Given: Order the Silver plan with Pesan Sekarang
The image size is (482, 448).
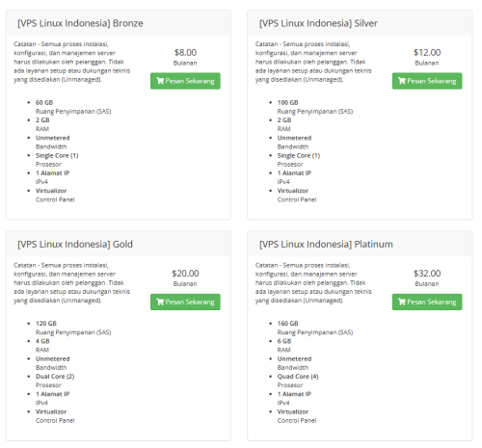Looking at the screenshot, I should [x=427, y=81].
